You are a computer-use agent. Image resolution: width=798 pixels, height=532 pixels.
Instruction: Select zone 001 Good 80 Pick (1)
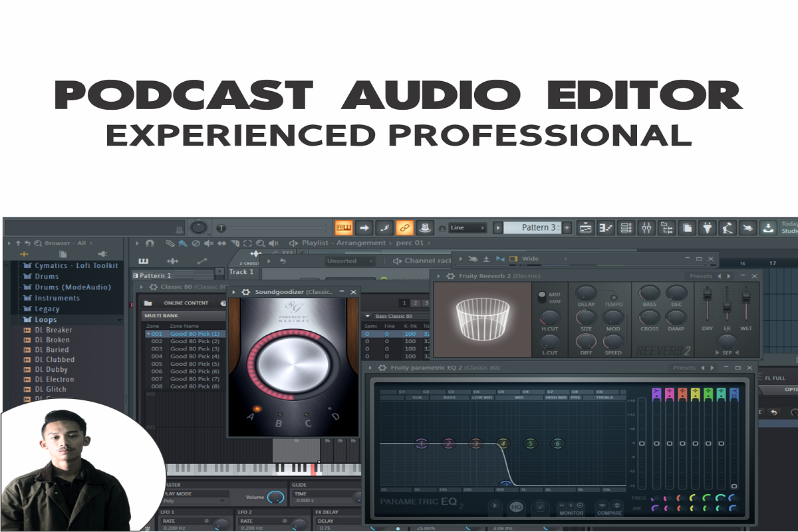[185, 334]
